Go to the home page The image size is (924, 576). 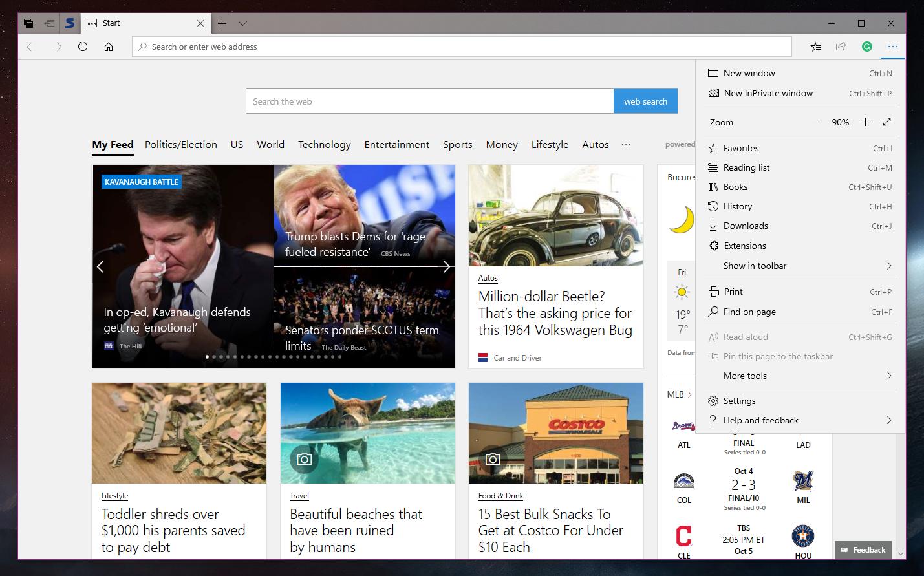coord(109,47)
